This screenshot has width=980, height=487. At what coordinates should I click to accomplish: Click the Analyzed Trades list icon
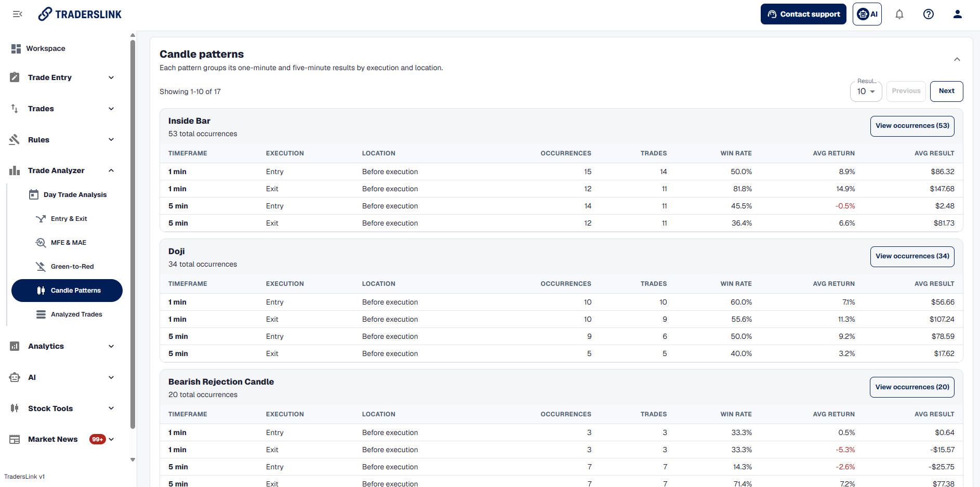click(41, 314)
